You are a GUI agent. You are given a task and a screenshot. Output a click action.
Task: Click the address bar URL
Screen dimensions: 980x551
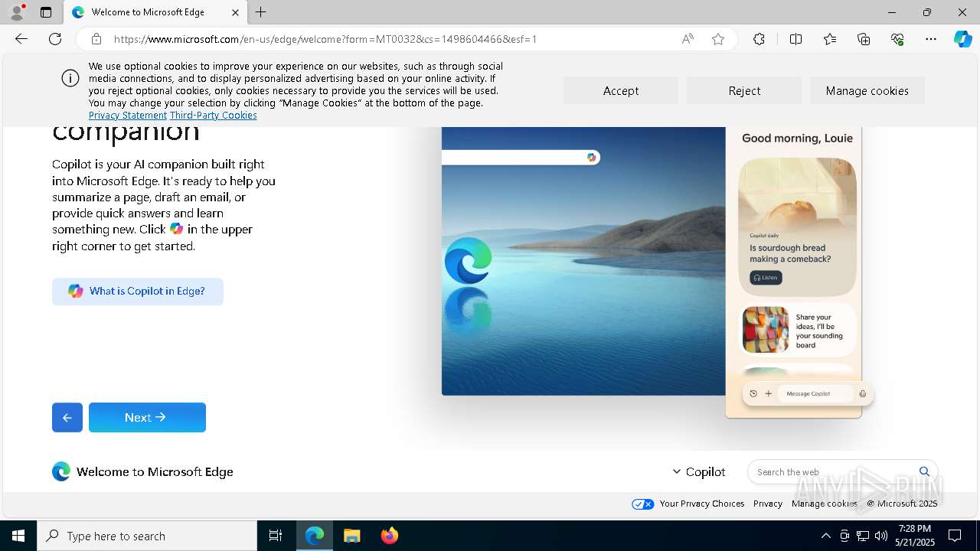click(x=325, y=39)
